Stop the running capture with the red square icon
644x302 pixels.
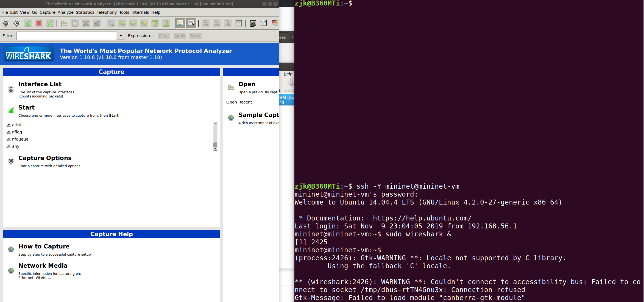38,23
